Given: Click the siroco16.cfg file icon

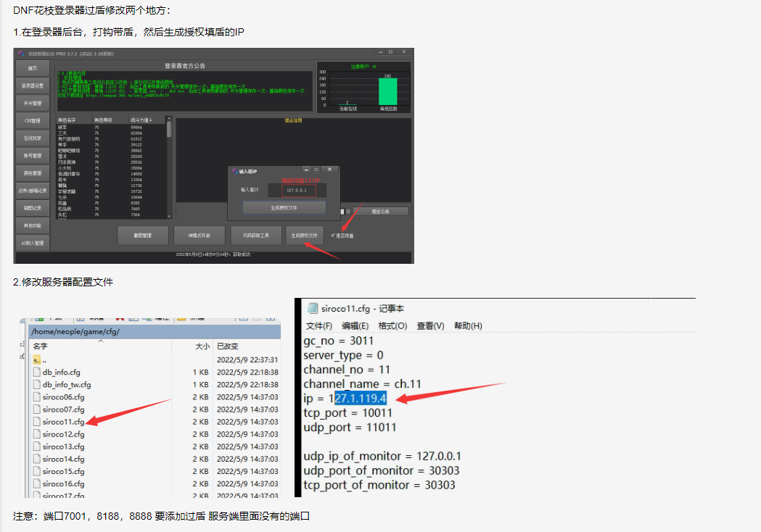Looking at the screenshot, I should tap(37, 483).
